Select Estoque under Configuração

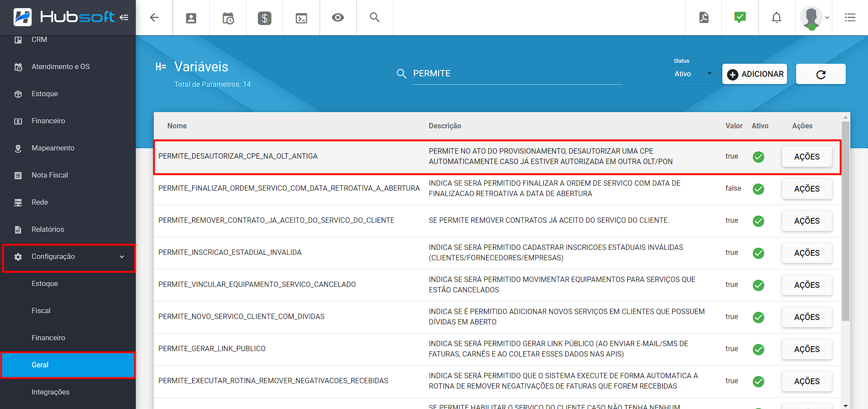click(x=68, y=284)
